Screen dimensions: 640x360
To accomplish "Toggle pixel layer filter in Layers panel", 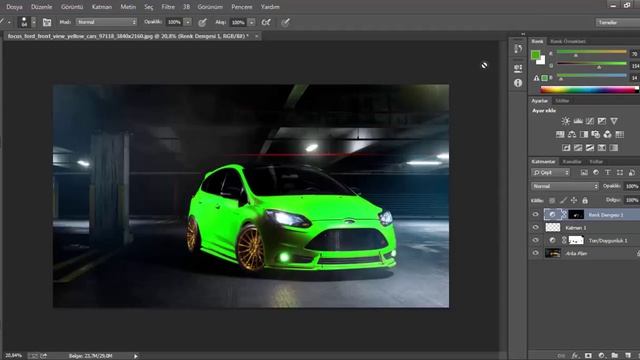I will 584,173.
